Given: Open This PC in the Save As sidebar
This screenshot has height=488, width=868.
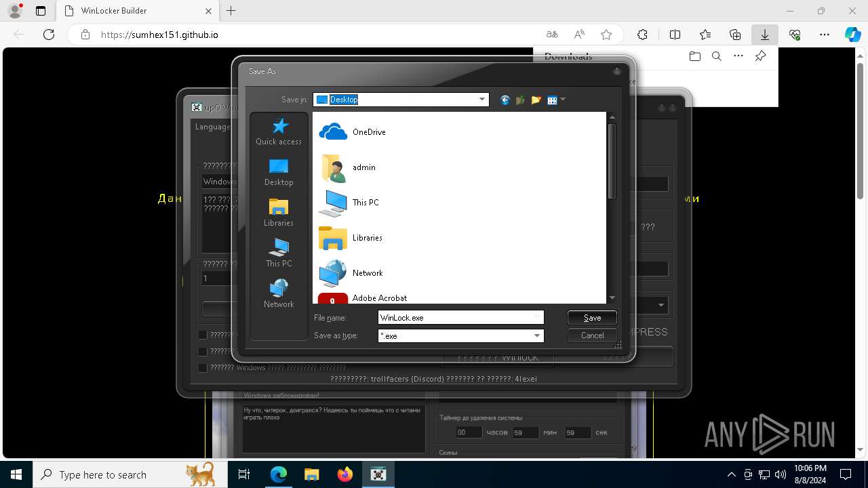Looking at the screenshot, I should tap(279, 254).
